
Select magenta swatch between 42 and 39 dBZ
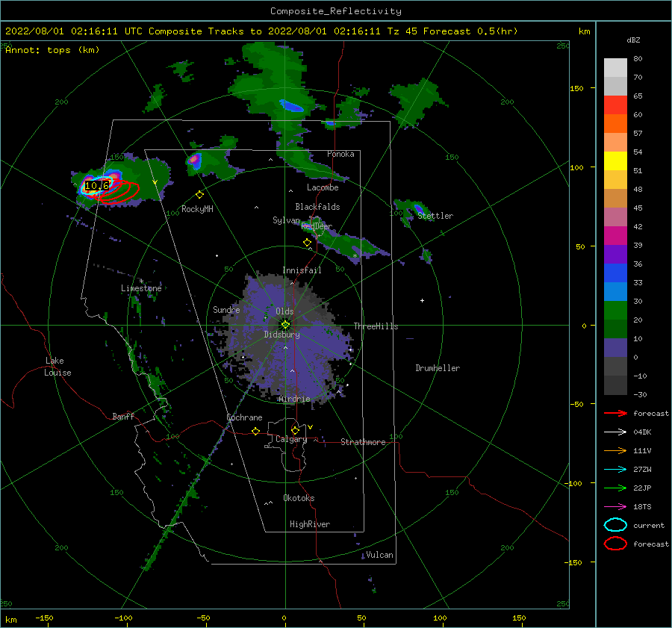[x=615, y=236]
